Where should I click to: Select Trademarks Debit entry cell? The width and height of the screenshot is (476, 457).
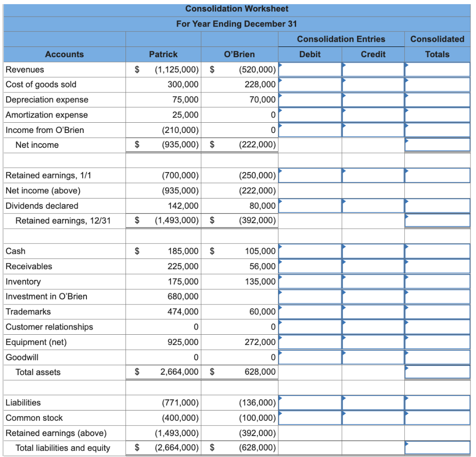pyautogui.click(x=310, y=311)
